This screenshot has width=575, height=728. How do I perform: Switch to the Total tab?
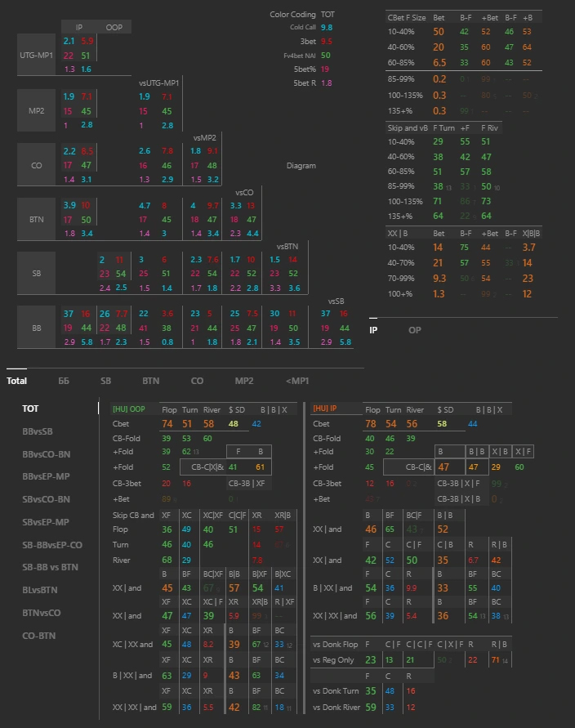coord(17,381)
